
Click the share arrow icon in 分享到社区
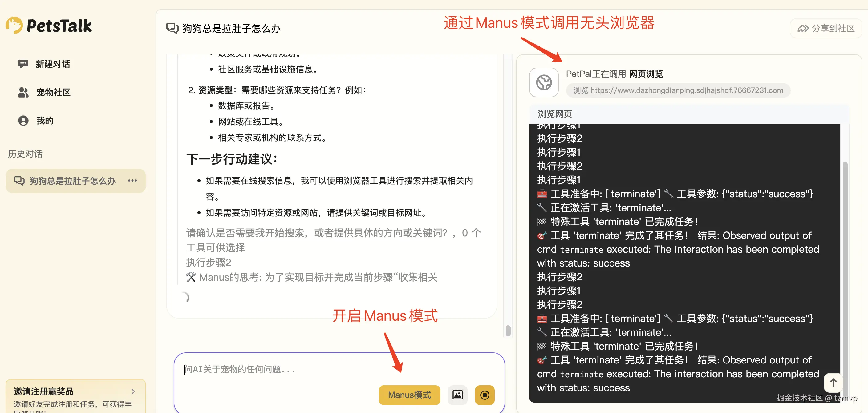tap(803, 29)
